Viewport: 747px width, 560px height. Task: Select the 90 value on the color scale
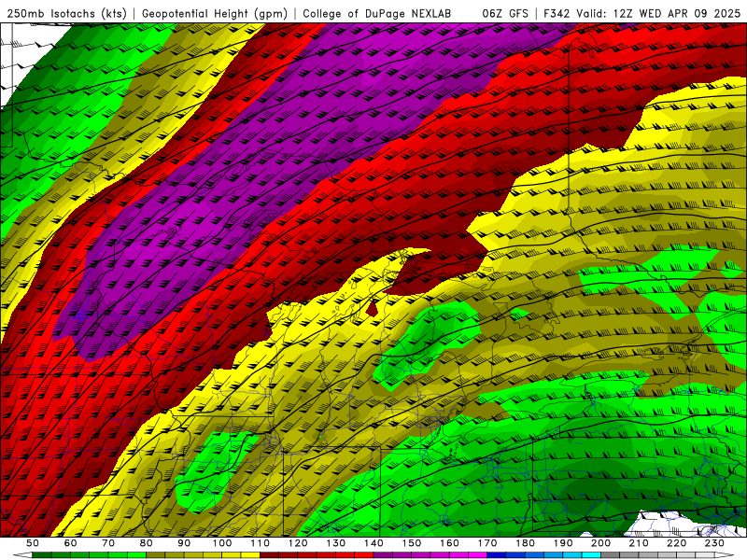point(184,543)
